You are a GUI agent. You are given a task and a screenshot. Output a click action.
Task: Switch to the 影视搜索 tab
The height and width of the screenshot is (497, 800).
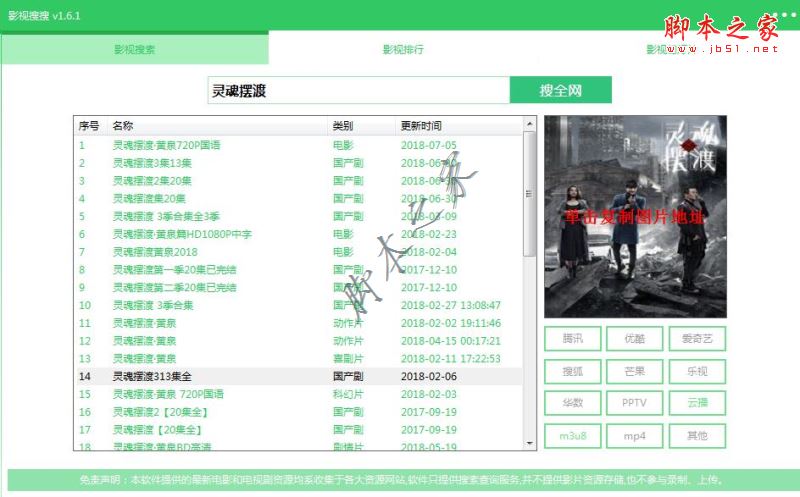(x=135, y=49)
